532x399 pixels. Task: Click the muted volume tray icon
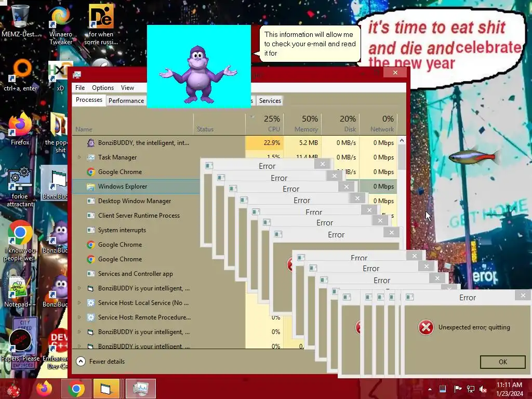483,389
